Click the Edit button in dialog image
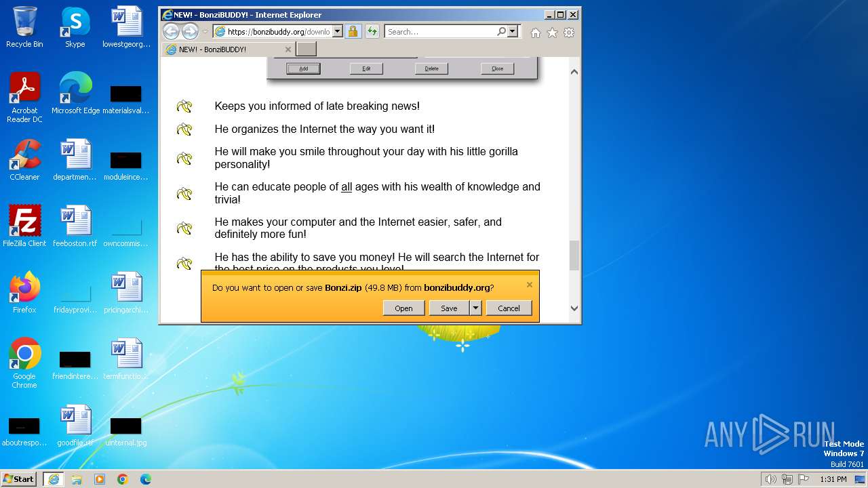The height and width of the screenshot is (488, 868). click(366, 68)
